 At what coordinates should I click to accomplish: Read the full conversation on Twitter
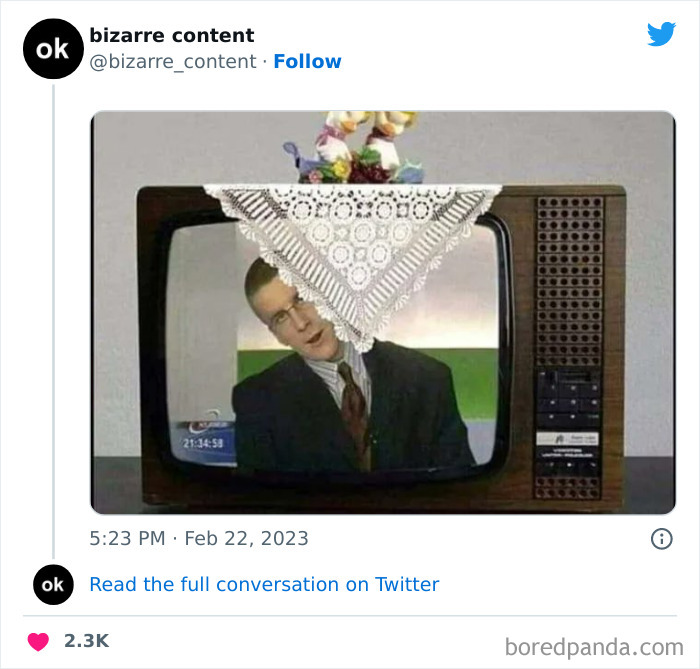click(x=264, y=584)
